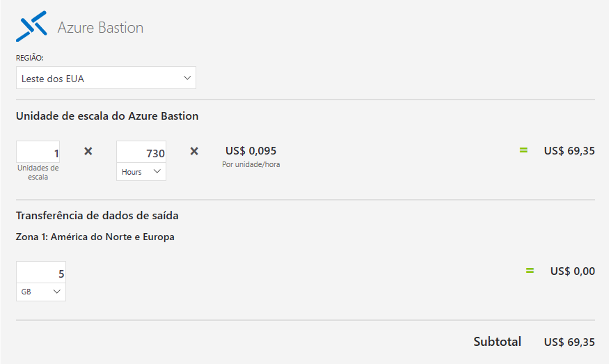Click the Subtotal label
Screen dimensions: 609x364
pyautogui.click(x=497, y=342)
